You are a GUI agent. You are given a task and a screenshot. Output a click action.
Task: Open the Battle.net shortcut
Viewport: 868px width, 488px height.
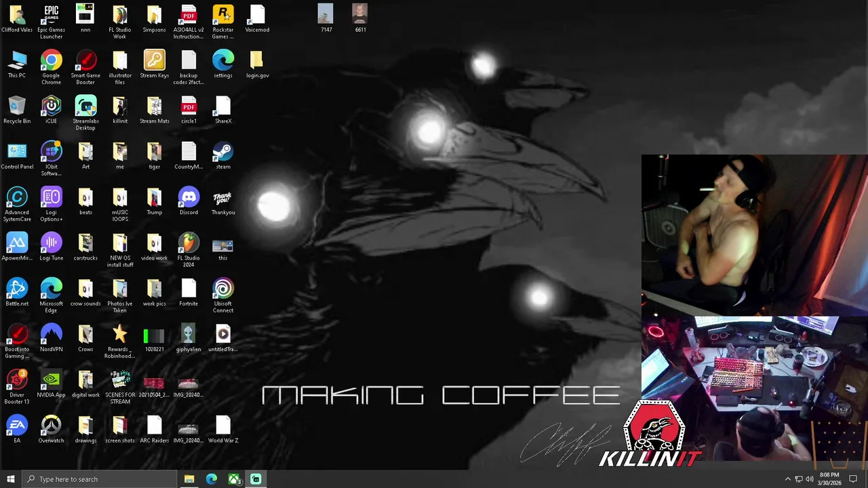click(17, 293)
